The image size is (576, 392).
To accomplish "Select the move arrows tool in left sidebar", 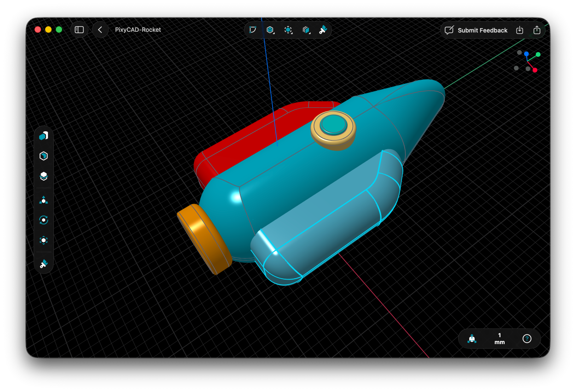I will [x=43, y=200].
